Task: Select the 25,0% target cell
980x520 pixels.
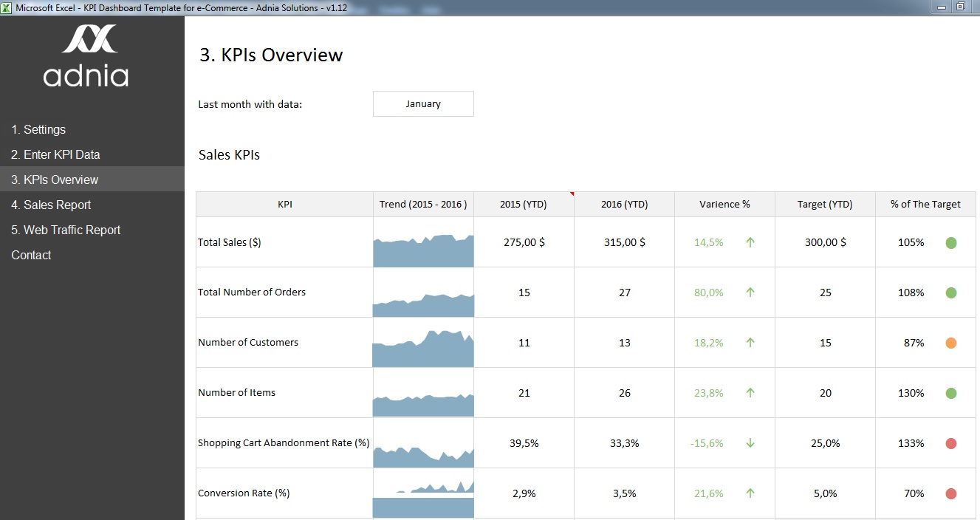Action: tap(825, 443)
